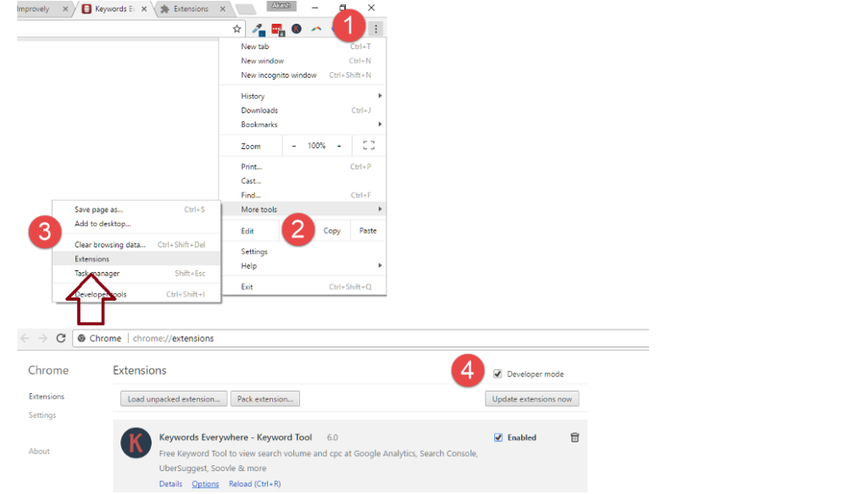Switch to the Extensions tab

(x=191, y=8)
